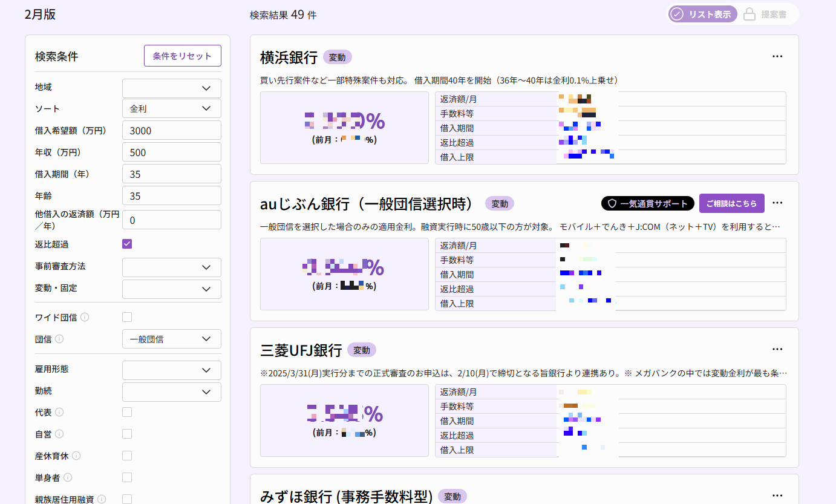Click the 検索結果 49 件 text
The image size is (836, 504).
283,15
